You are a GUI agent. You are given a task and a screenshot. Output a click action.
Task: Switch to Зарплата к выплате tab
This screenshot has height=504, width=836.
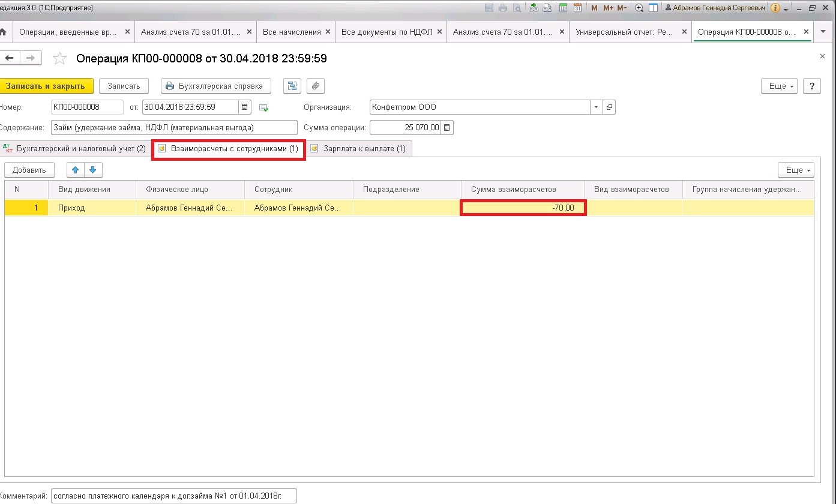pos(359,148)
